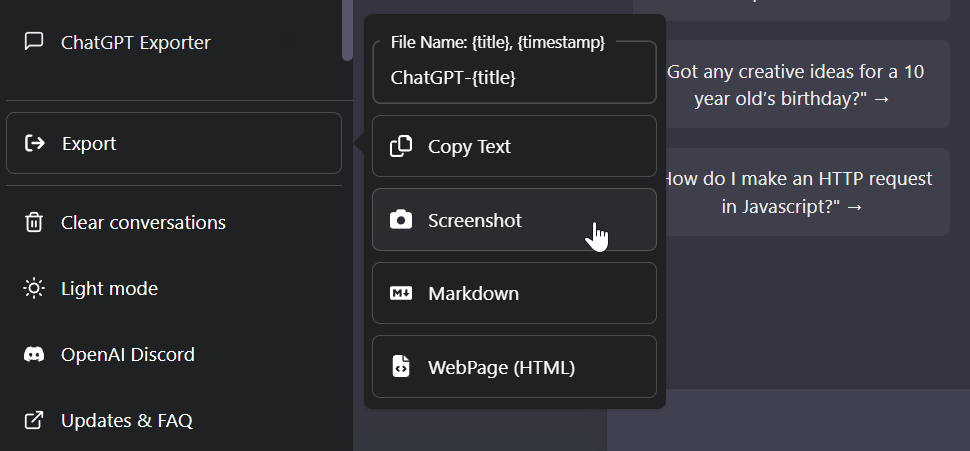
Task: Click the HTML file icon
Action: [x=401, y=366]
